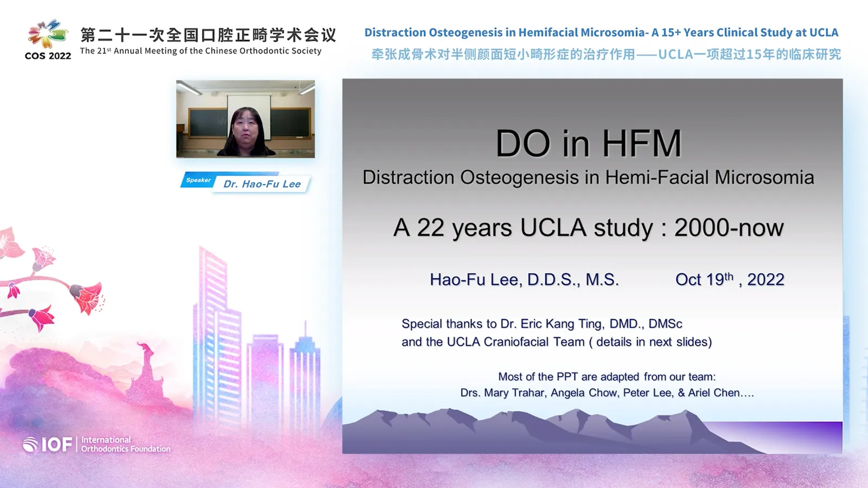This screenshot has height=488, width=868.
Task: Click the International Orthodontics Foundation text
Action: 125,445
